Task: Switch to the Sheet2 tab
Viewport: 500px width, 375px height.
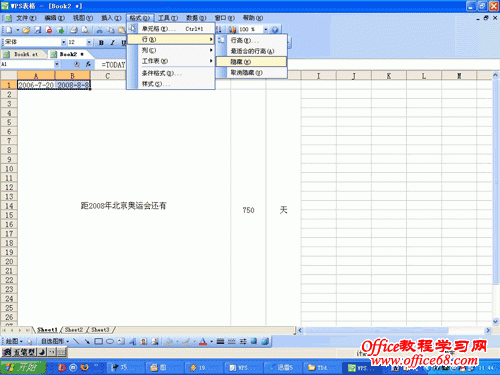Action: click(x=74, y=330)
